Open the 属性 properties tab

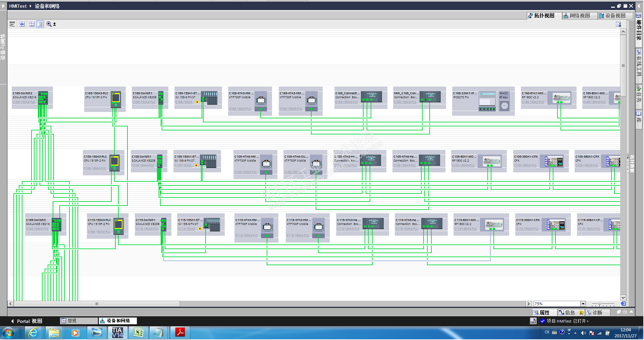[544, 313]
